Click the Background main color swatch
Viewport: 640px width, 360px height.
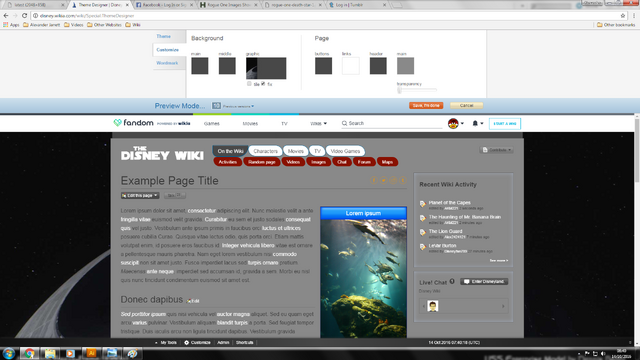(x=200, y=66)
